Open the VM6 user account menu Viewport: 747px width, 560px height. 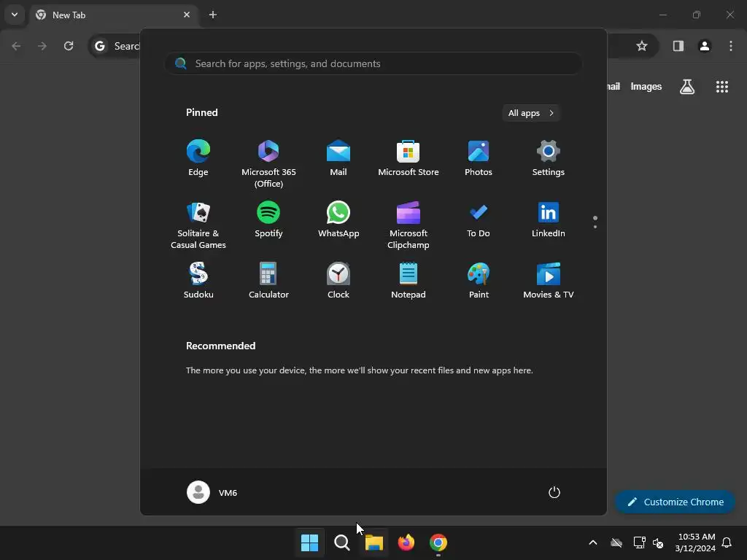pyautogui.click(x=212, y=492)
